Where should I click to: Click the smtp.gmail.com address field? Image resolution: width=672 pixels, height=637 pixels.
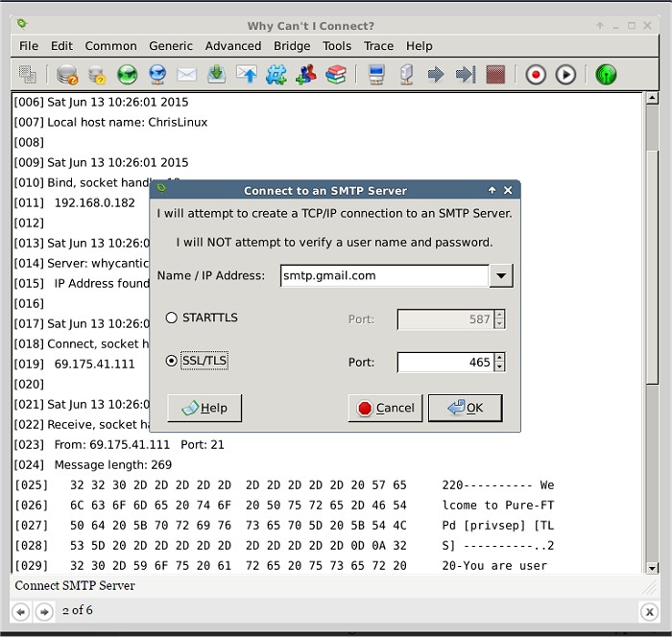pyautogui.click(x=384, y=276)
